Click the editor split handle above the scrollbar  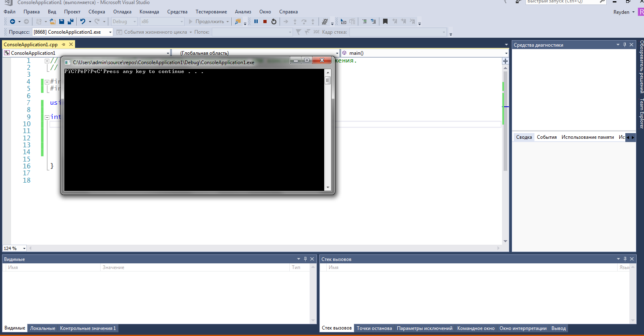point(505,61)
